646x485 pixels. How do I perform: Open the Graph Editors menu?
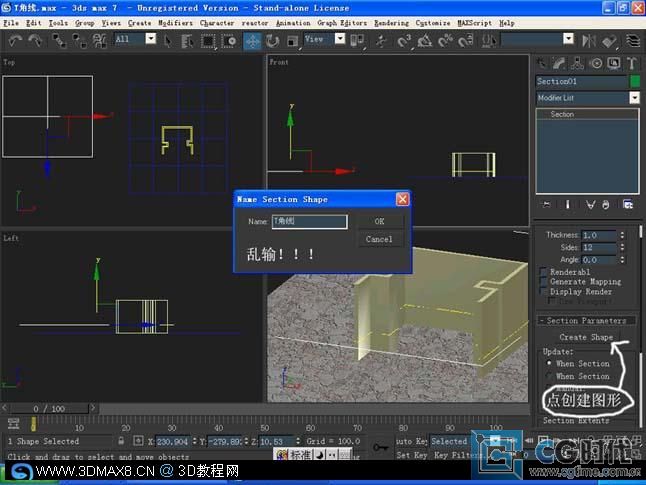pyautogui.click(x=342, y=23)
